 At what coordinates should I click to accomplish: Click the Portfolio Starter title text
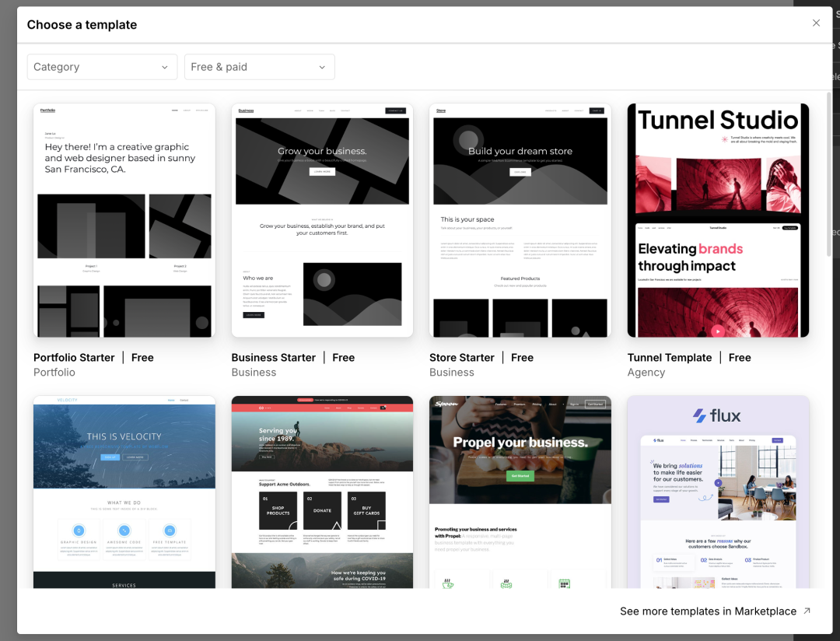pyautogui.click(x=74, y=358)
